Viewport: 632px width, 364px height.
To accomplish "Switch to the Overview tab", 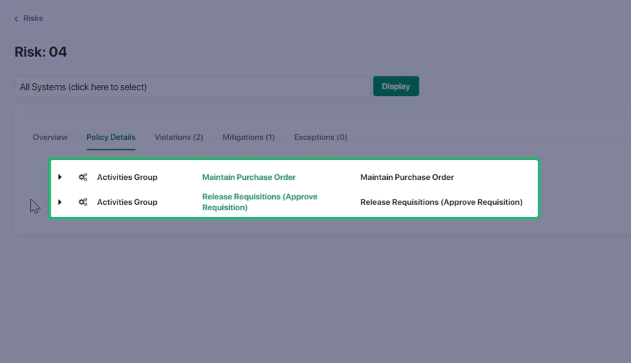I will [x=50, y=137].
